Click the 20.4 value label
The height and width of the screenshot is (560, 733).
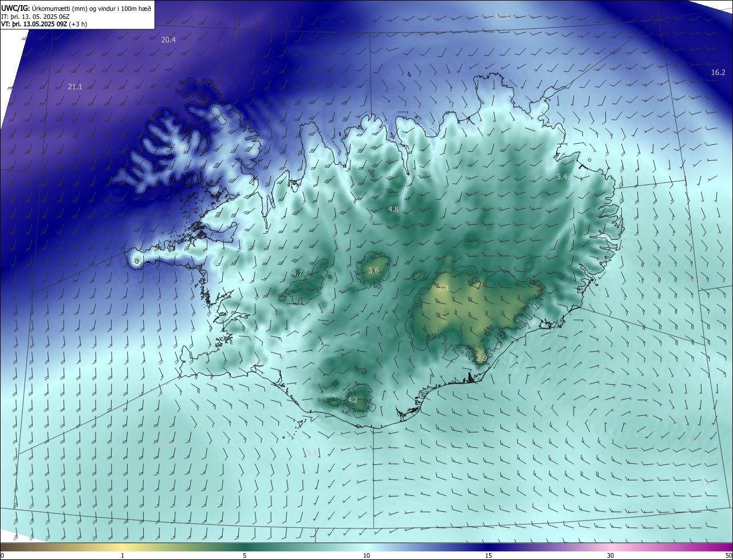(168, 40)
